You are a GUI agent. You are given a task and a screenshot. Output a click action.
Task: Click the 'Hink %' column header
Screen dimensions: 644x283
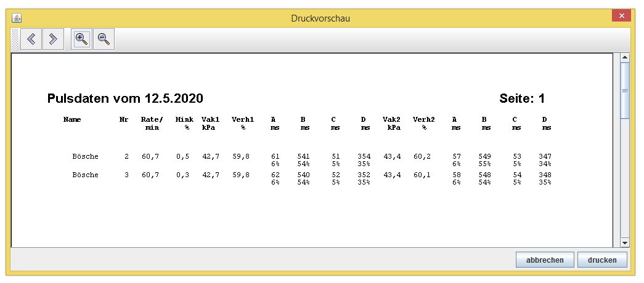click(184, 124)
